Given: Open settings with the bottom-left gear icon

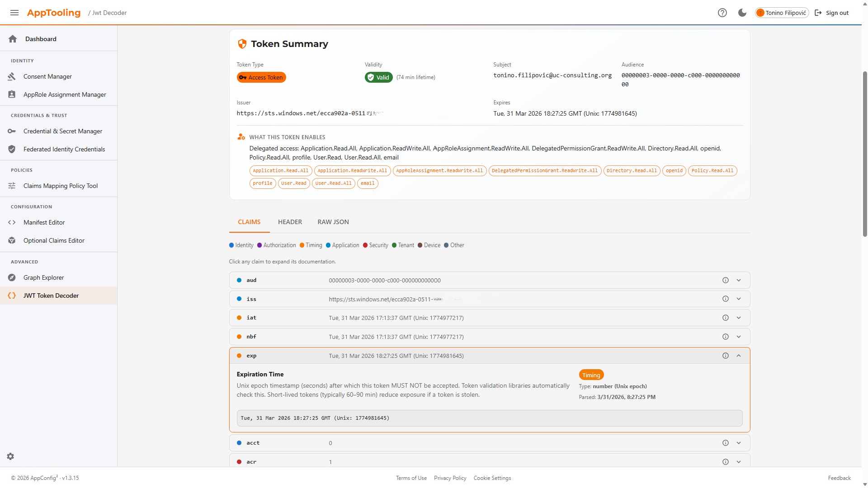Looking at the screenshot, I should coord(10,456).
